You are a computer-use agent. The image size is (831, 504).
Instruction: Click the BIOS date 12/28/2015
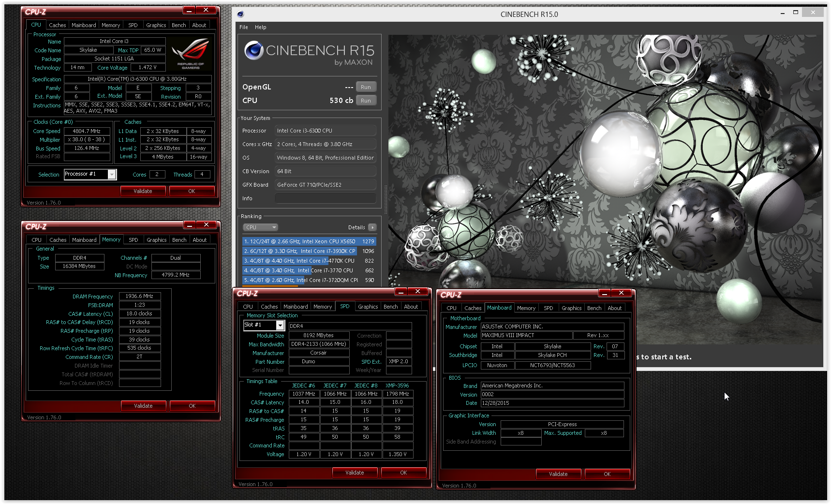coord(552,403)
